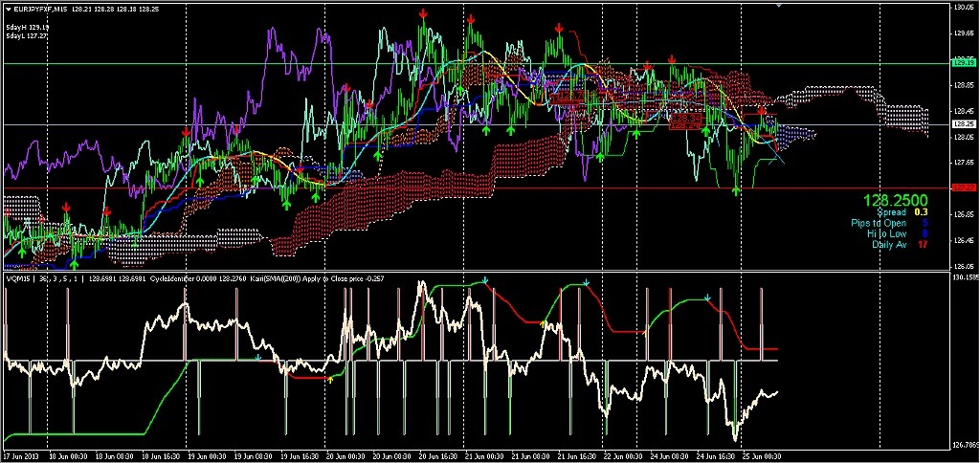
Task: Click the 126.85 price scale label
Action: [963, 214]
